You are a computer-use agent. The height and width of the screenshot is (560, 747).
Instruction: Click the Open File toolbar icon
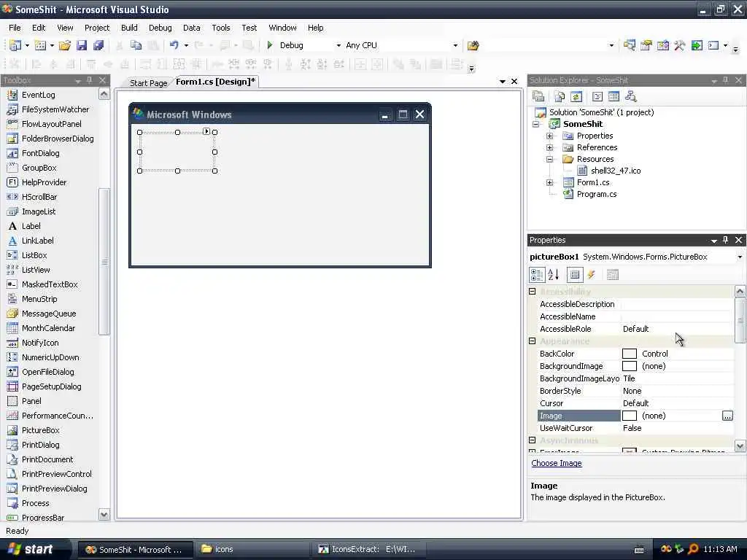click(65, 45)
